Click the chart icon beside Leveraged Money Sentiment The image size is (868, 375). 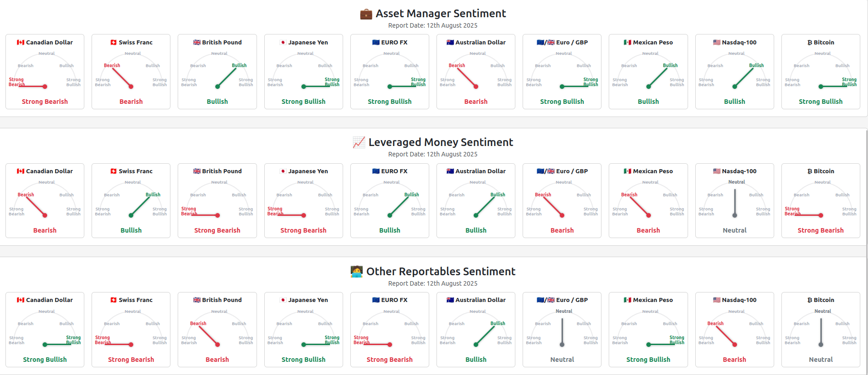[359, 142]
